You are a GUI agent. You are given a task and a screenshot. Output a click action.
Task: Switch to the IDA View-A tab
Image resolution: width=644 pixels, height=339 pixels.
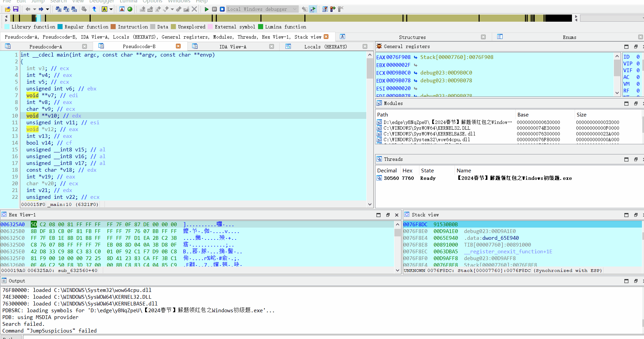click(x=233, y=46)
